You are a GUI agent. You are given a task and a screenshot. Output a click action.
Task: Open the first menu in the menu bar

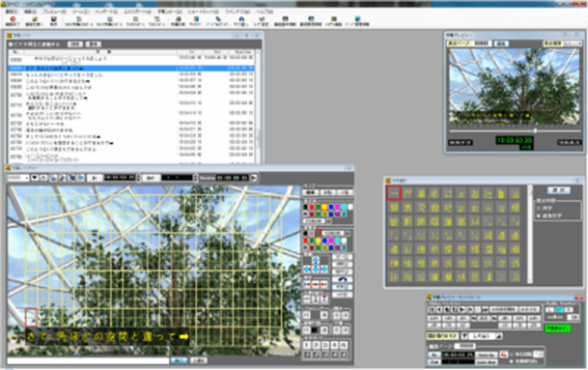pyautogui.click(x=12, y=12)
